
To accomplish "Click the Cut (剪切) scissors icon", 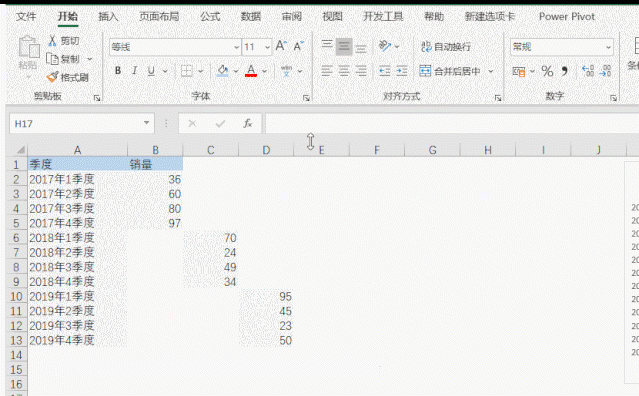I will coord(52,40).
